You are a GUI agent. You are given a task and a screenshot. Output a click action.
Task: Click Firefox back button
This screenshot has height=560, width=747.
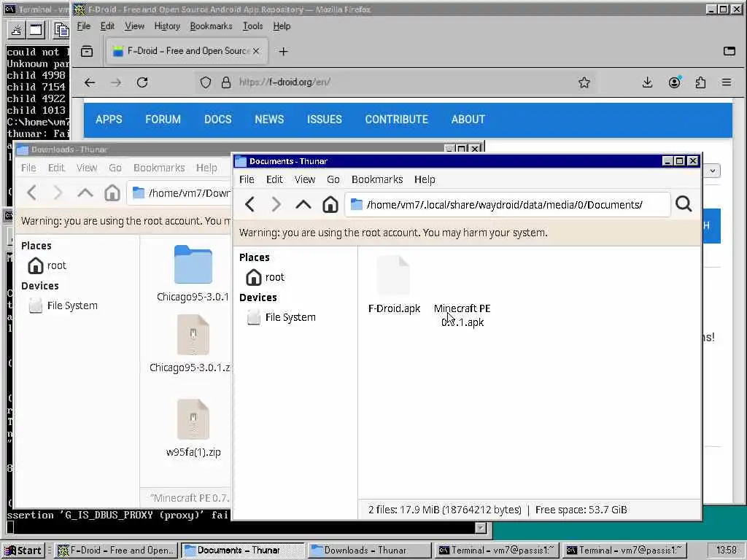[x=90, y=82]
